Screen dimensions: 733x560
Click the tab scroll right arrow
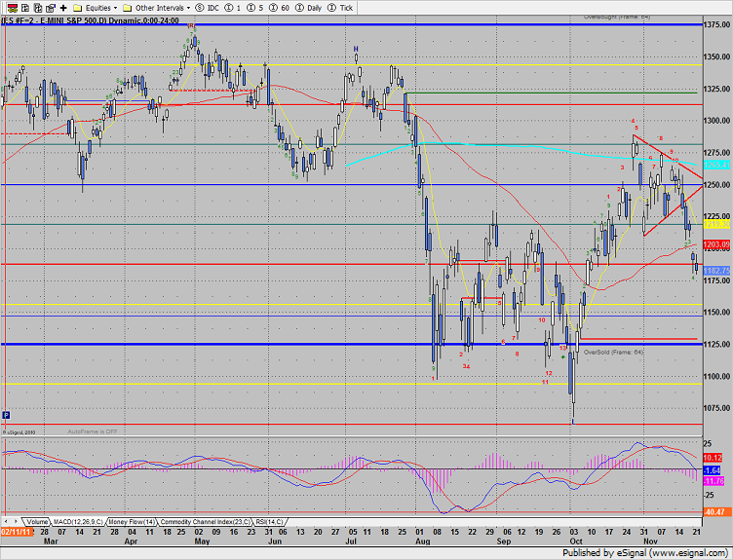point(16,521)
